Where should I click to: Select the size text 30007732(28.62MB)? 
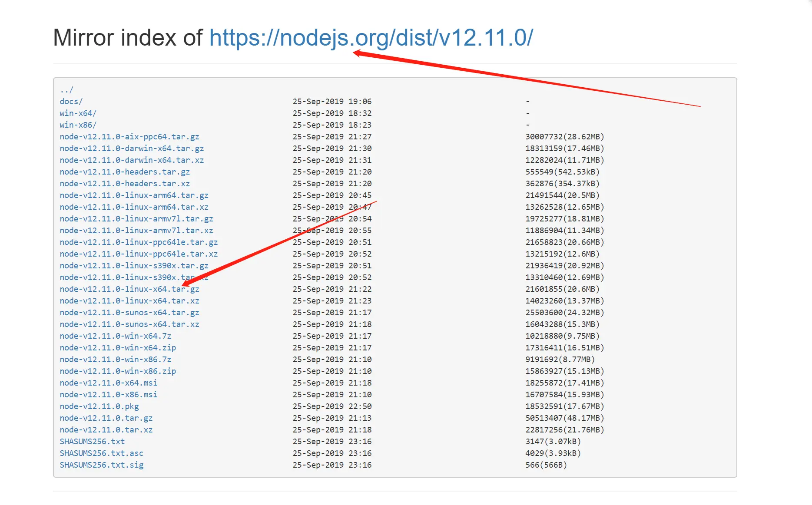pos(565,137)
